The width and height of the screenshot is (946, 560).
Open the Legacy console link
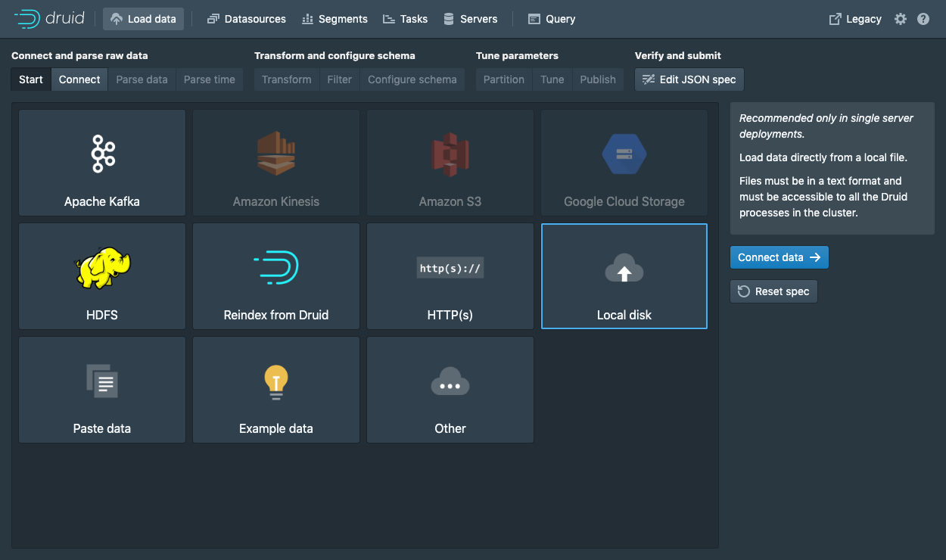pyautogui.click(x=864, y=19)
